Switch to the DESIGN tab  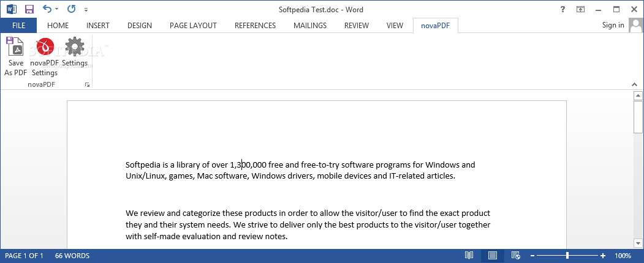point(140,26)
